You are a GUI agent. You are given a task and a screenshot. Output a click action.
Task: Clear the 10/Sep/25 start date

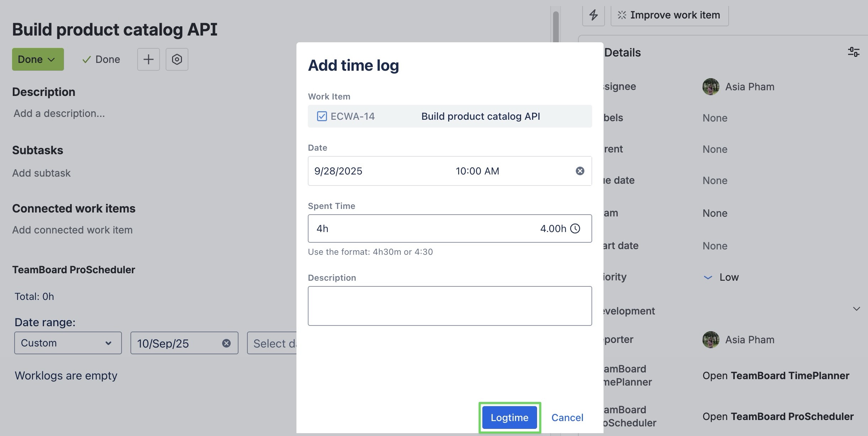click(x=226, y=343)
